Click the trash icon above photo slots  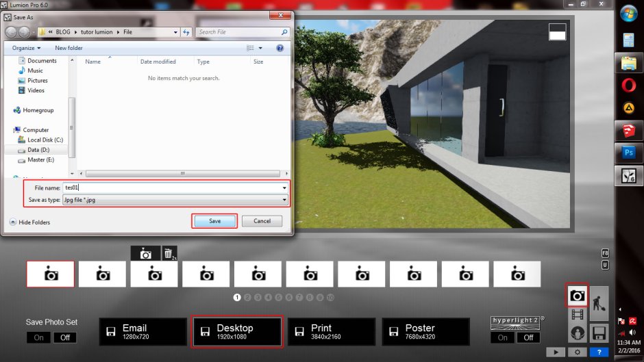(x=169, y=254)
